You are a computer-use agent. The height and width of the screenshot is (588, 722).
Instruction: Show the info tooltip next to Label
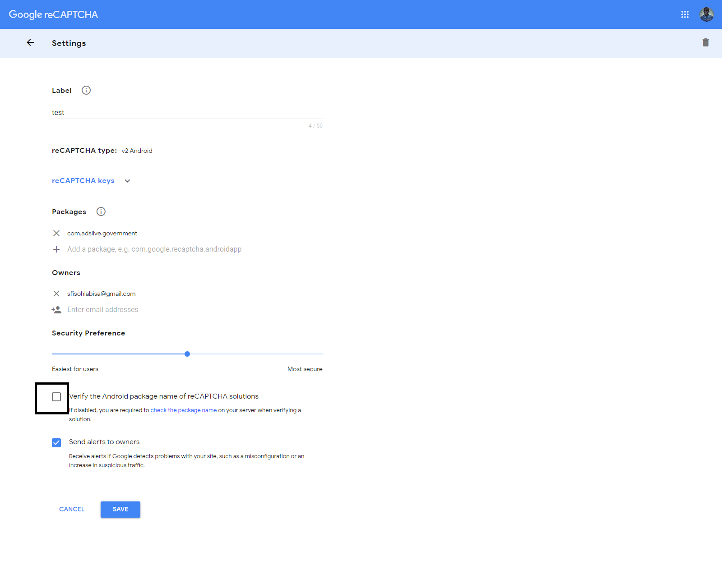86,90
